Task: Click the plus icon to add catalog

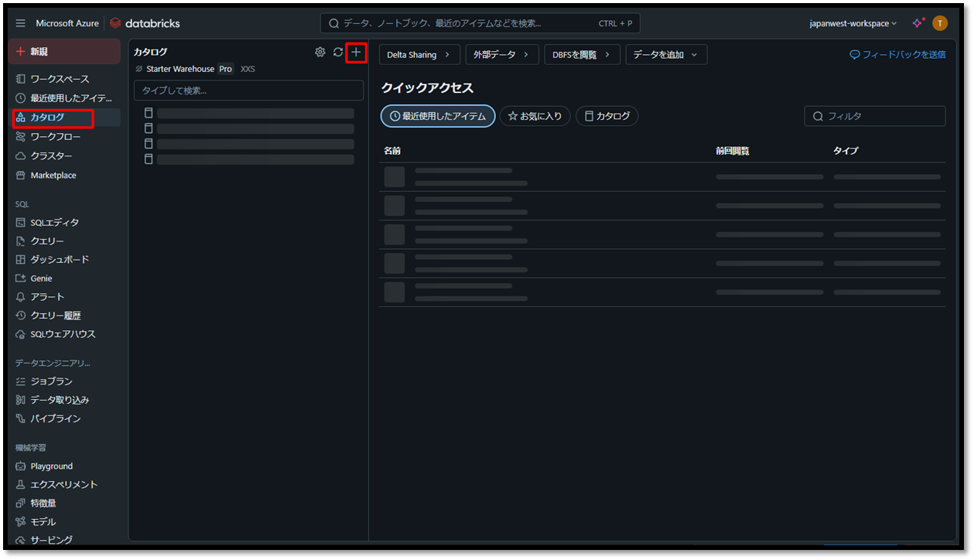Action: (356, 52)
